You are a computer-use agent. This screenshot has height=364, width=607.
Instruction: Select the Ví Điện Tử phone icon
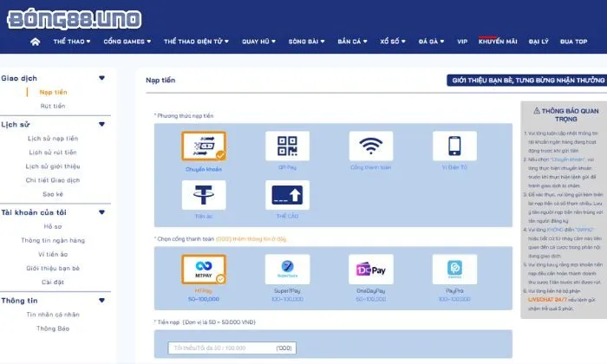pos(454,146)
